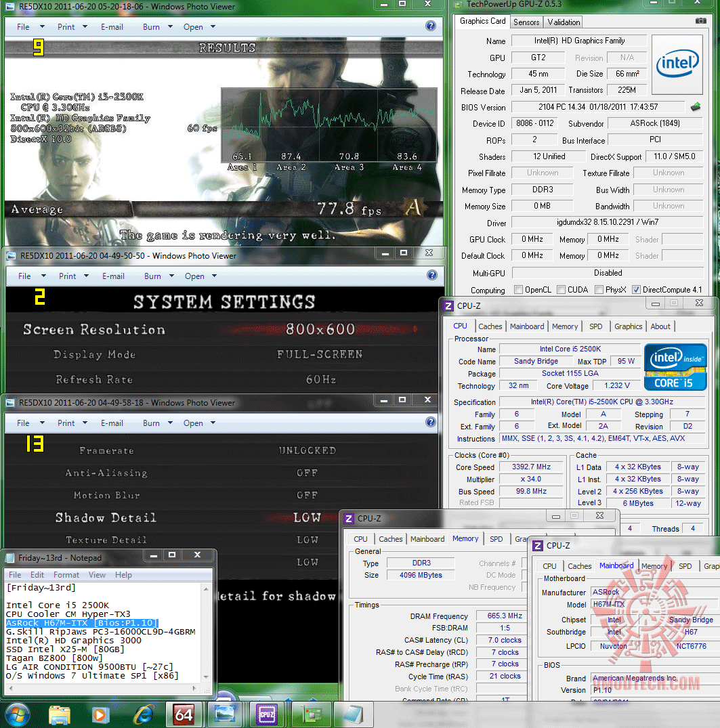Click the Notepad icon on taskbar
720x728 pixels.
click(353, 714)
